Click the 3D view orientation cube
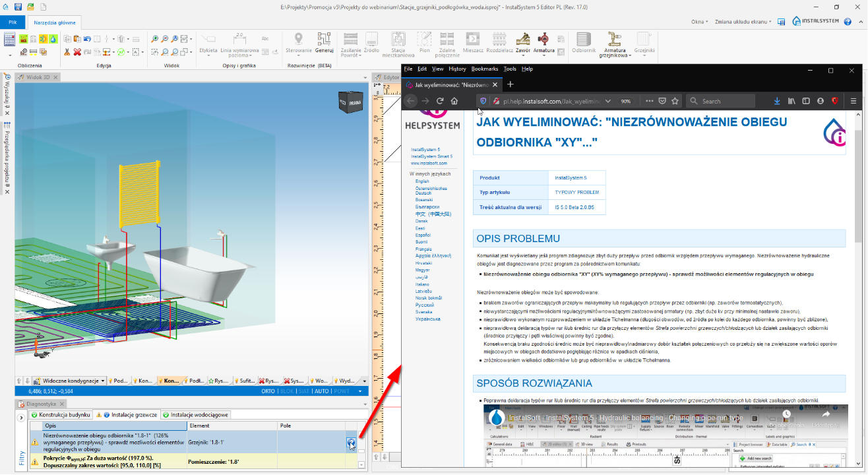Screen dimensions: 868x475 coord(350,103)
